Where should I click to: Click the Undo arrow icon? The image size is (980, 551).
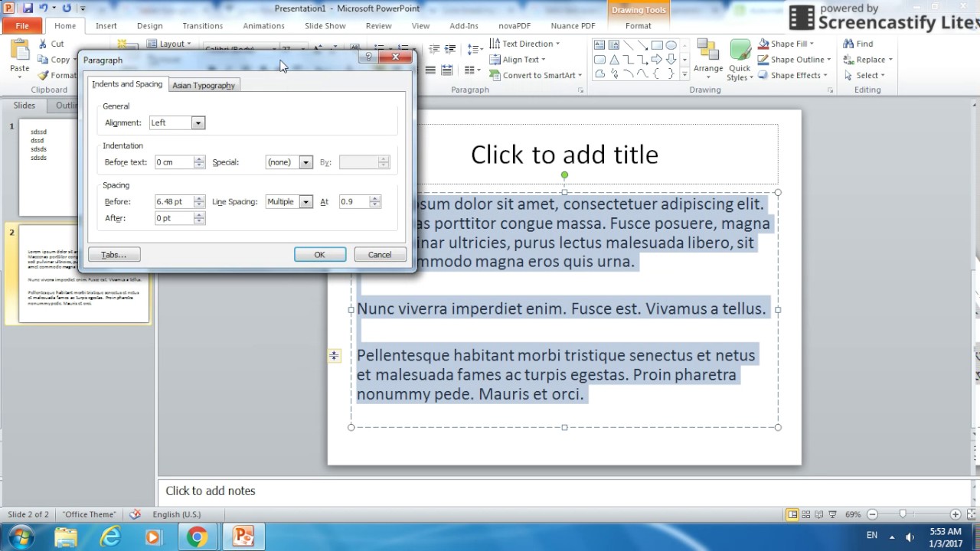click(x=44, y=8)
